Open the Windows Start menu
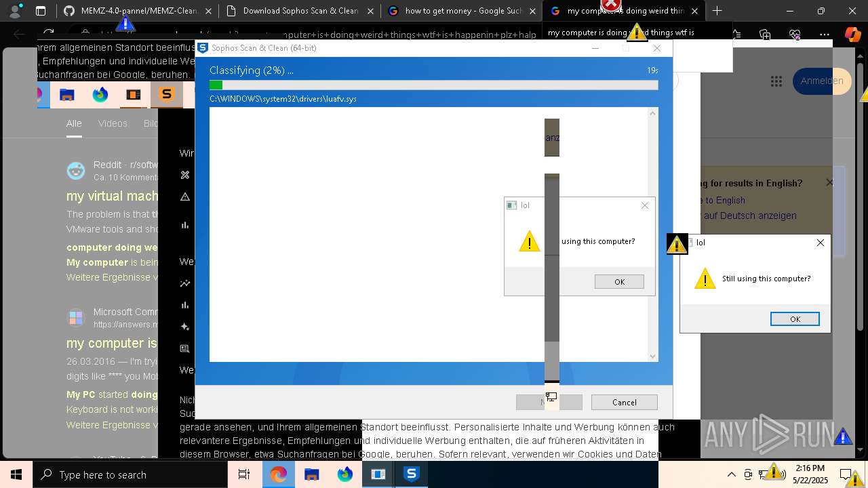The width and height of the screenshot is (868, 488). point(16,474)
